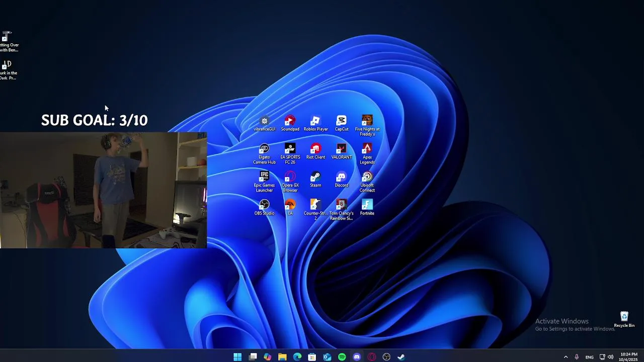The height and width of the screenshot is (362, 644).
Task: Select the Getting Over It desktop shortcut
Action: 9,42
